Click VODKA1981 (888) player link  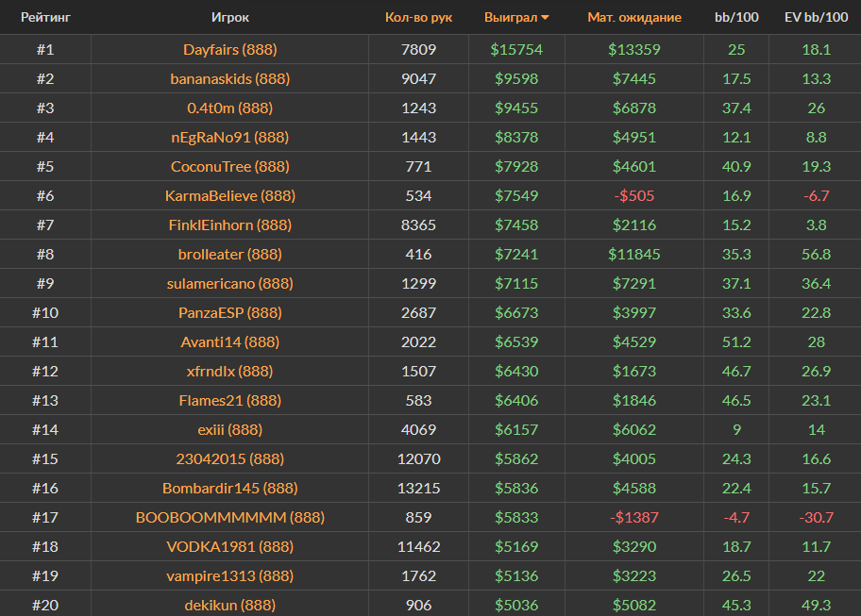point(229,546)
